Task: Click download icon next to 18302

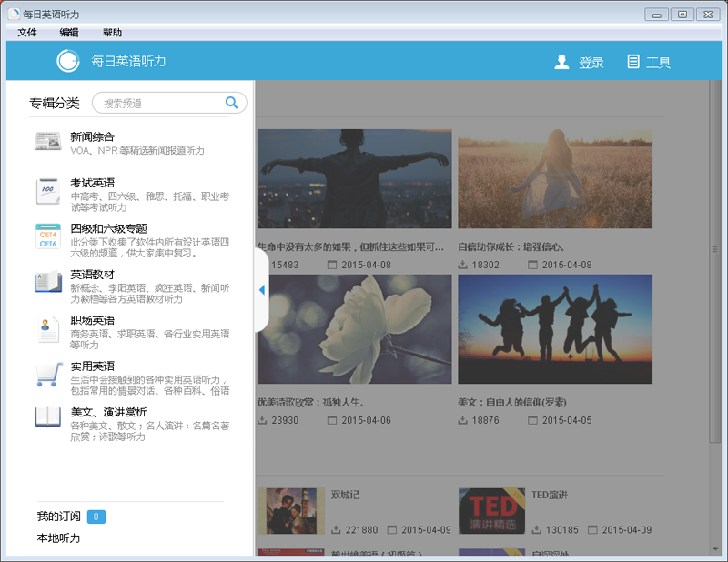Action: pyautogui.click(x=463, y=265)
